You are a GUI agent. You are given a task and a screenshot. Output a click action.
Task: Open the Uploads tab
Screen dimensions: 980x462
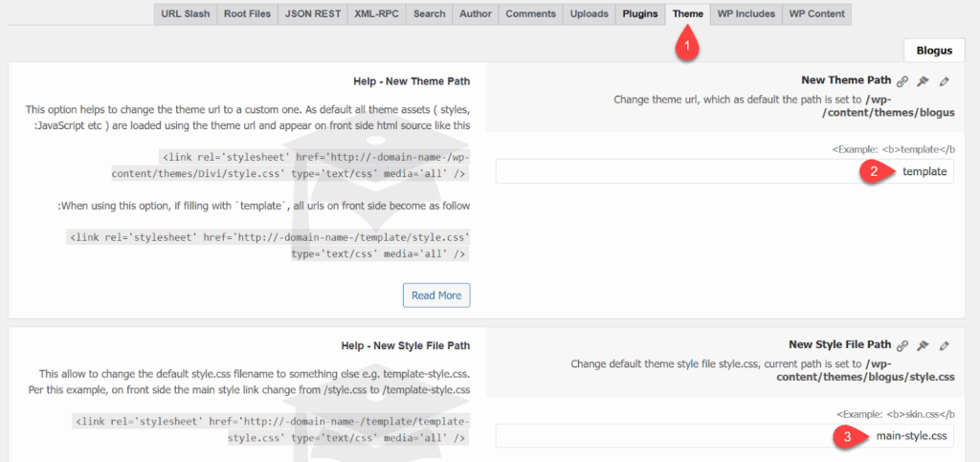click(590, 14)
